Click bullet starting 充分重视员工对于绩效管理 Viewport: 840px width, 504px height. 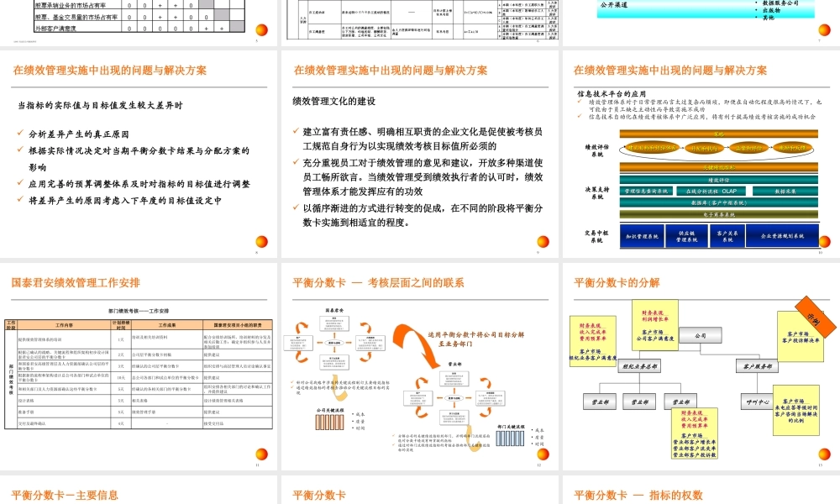[423, 176]
